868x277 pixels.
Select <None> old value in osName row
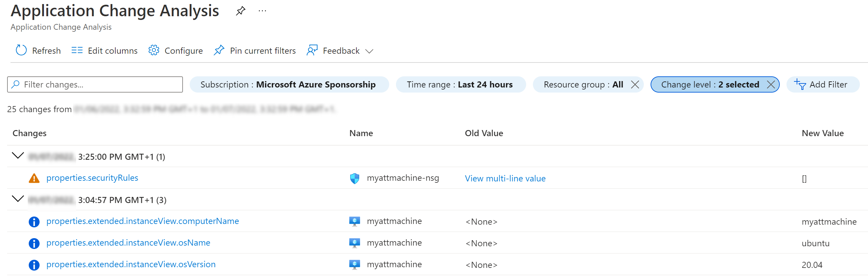tap(482, 244)
